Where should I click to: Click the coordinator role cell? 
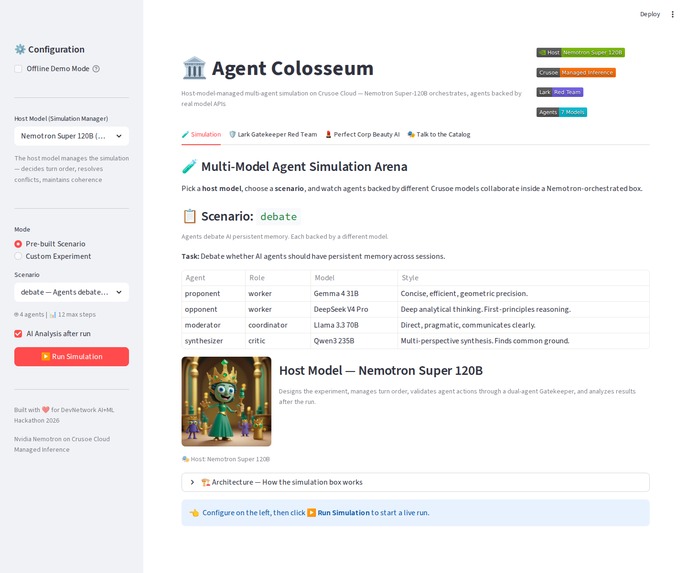tap(278, 325)
